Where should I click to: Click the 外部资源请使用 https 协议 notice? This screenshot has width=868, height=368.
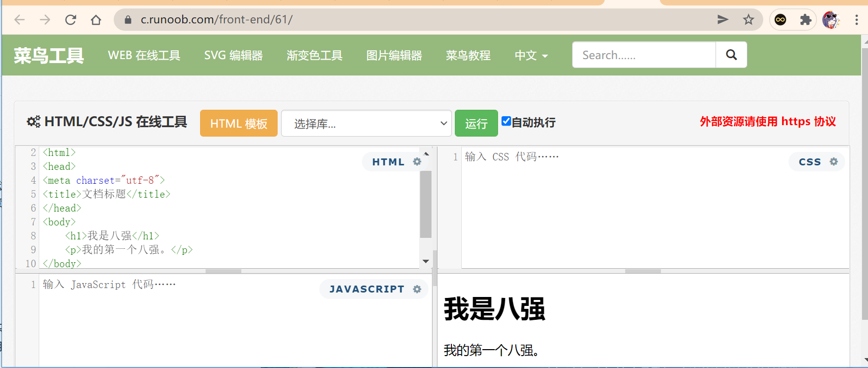tap(768, 122)
